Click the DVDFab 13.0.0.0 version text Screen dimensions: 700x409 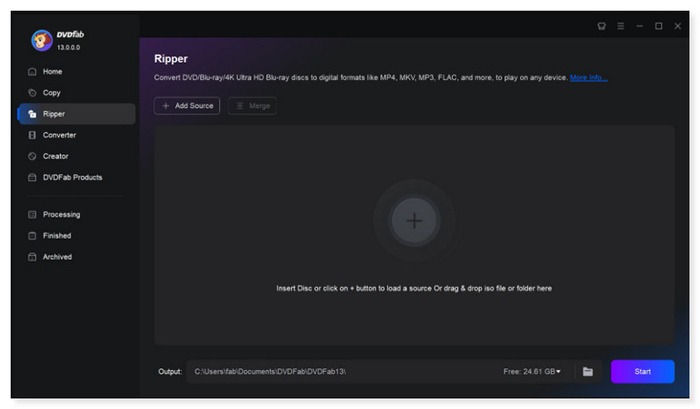pyautogui.click(x=68, y=47)
